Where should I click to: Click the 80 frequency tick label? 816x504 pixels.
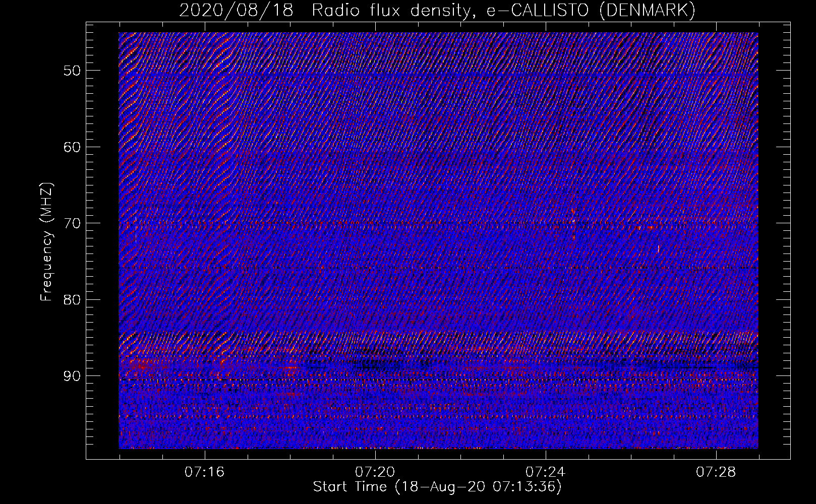pyautogui.click(x=72, y=299)
